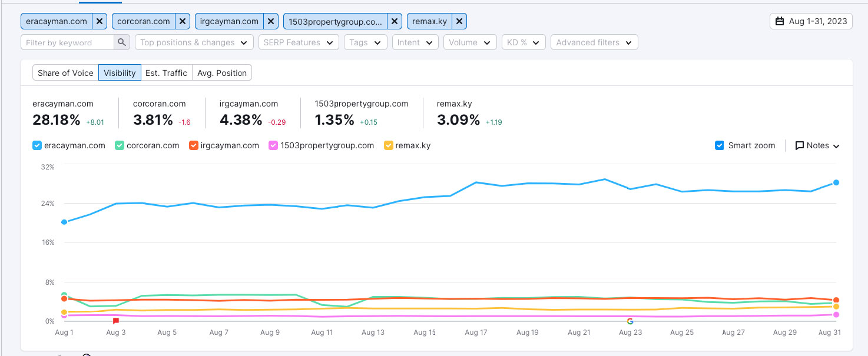868x356 pixels.
Task: Click the Aug 11 axis label
Action: pyautogui.click(x=322, y=332)
